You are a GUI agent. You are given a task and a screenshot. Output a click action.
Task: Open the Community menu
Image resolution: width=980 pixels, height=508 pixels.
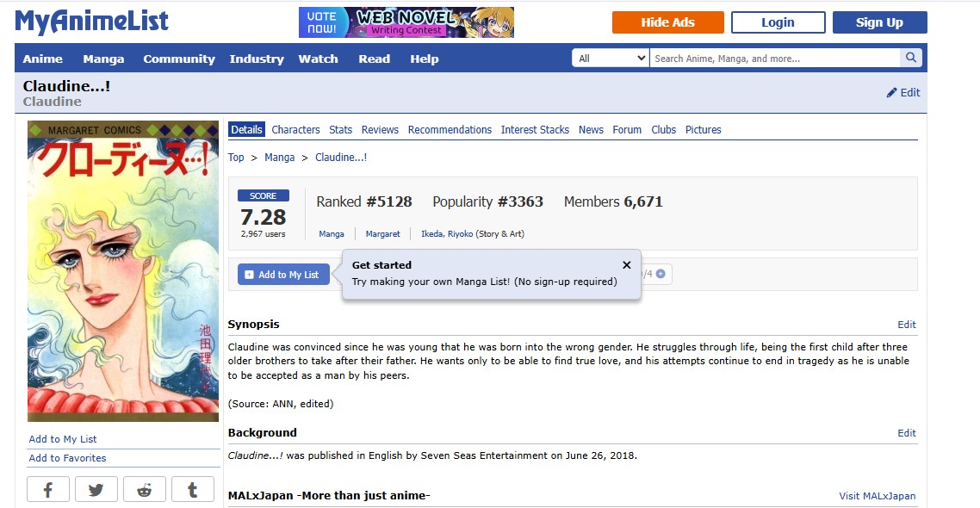click(x=179, y=59)
